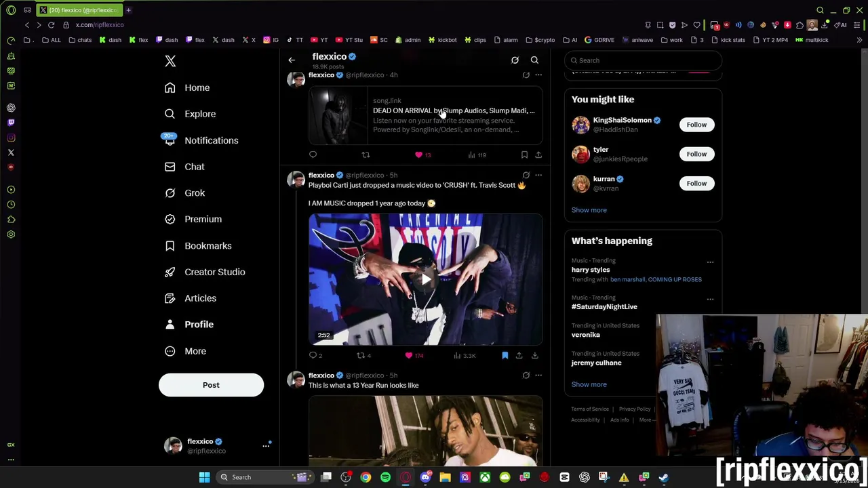The image size is (868, 488).
Task: Click Show more under You might like
Action: 589,210
